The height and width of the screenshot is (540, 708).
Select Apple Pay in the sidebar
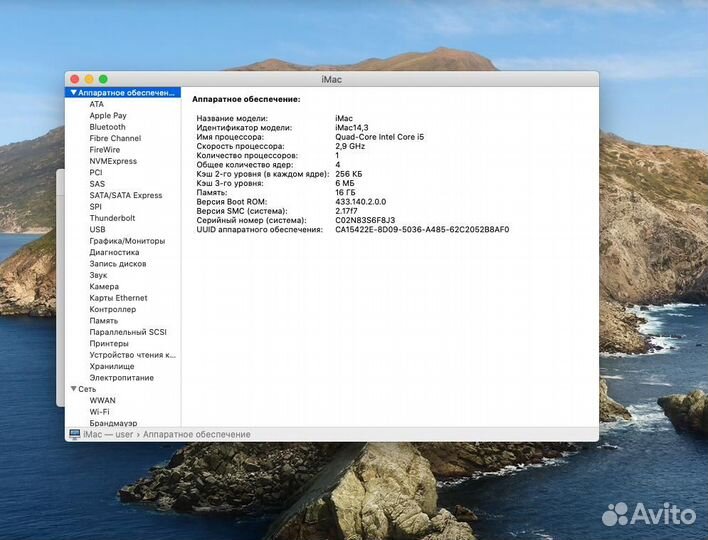click(108, 116)
